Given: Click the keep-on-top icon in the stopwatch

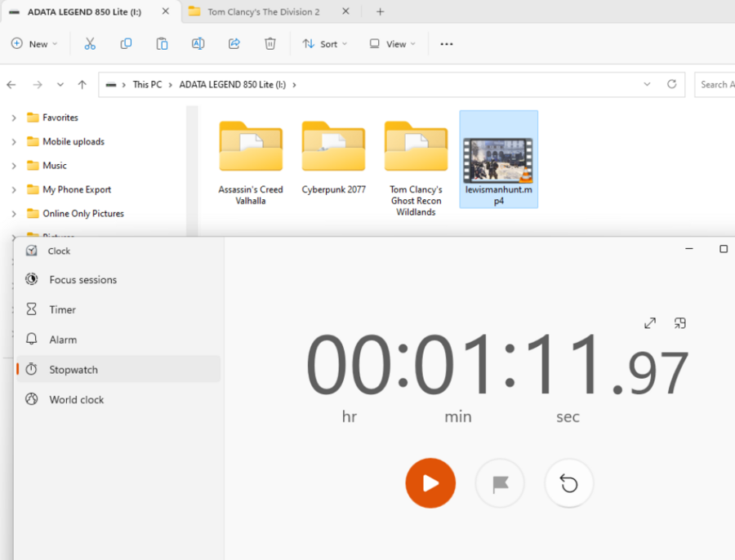Looking at the screenshot, I should 679,323.
